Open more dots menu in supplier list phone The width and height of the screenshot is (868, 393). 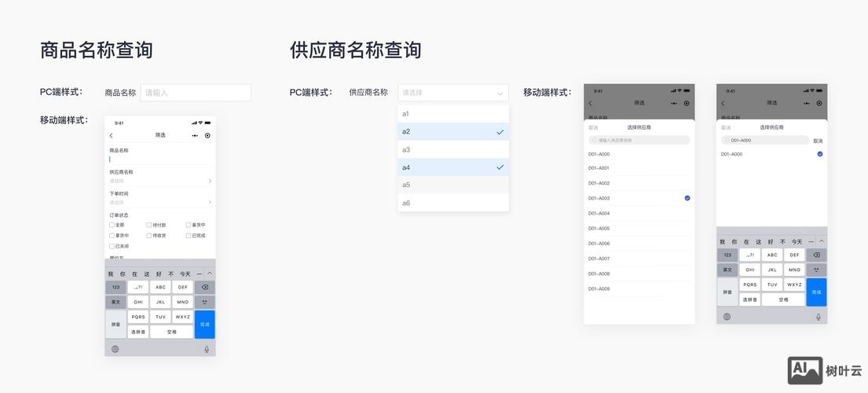click(x=674, y=104)
